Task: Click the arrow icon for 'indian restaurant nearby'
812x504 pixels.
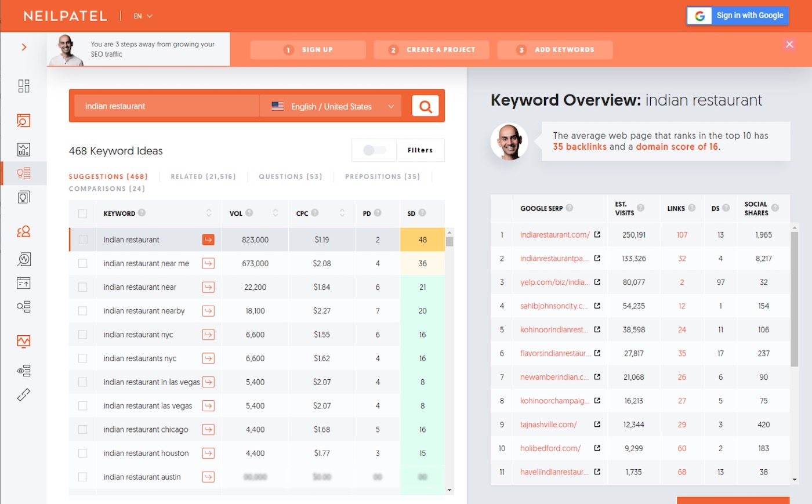Action: (x=208, y=311)
